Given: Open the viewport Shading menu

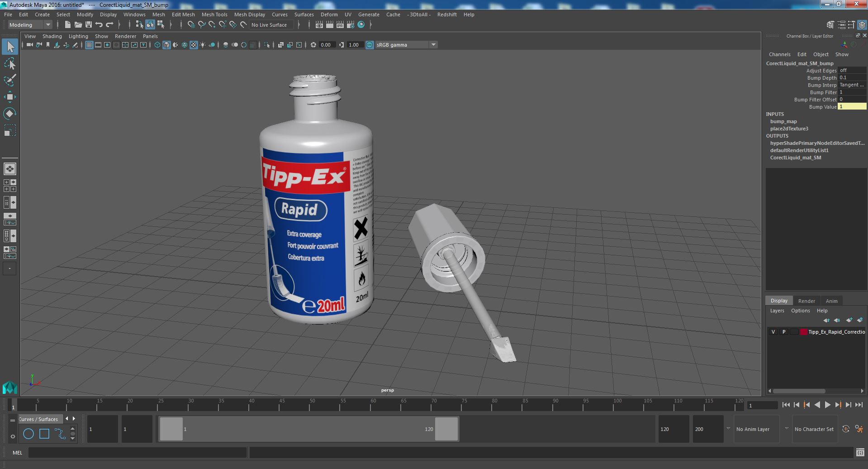Looking at the screenshot, I should [52, 36].
